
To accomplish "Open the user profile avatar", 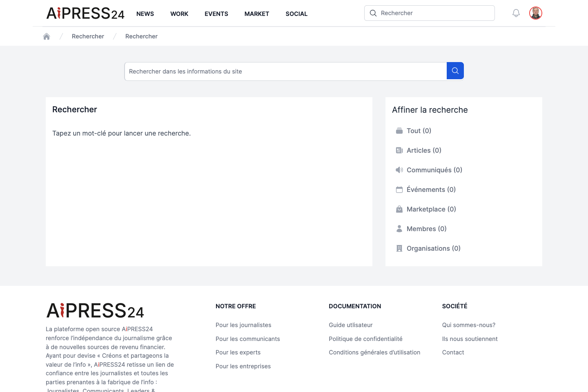I will coord(536,13).
